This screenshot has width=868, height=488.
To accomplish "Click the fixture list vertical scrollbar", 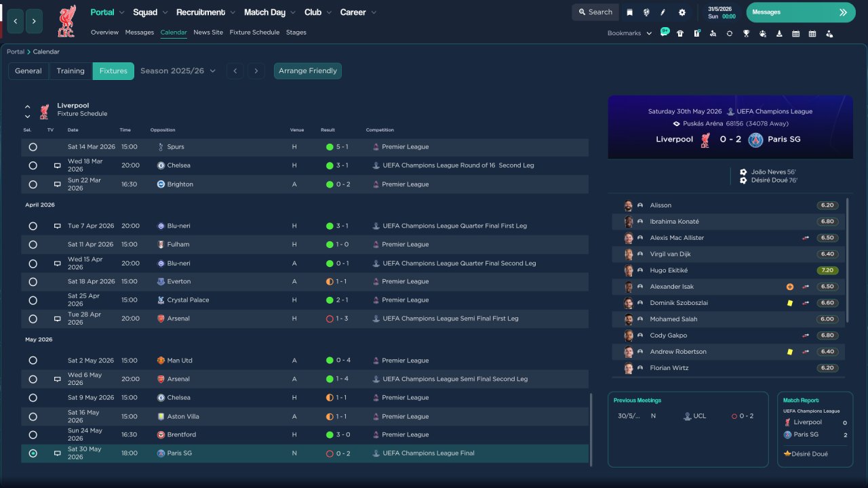I will (591, 430).
